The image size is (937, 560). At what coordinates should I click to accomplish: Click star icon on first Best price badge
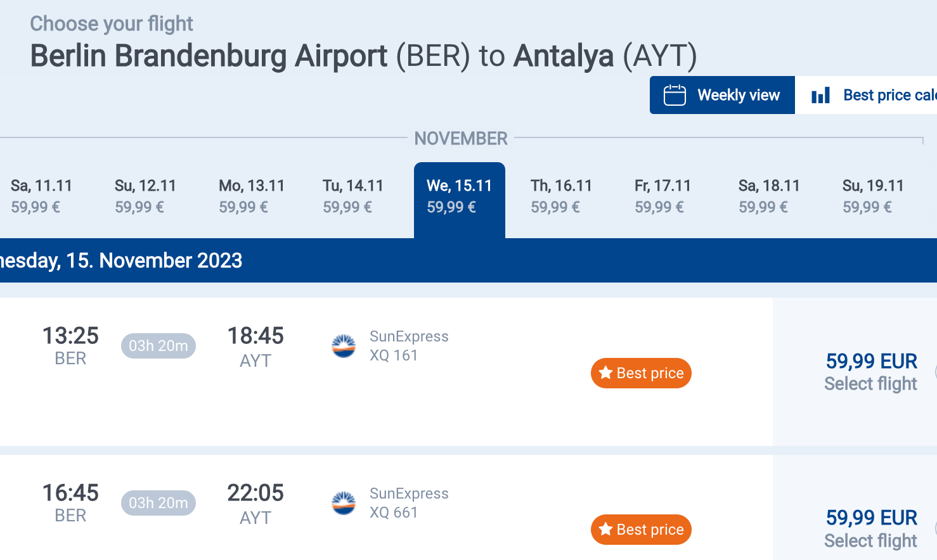(605, 372)
